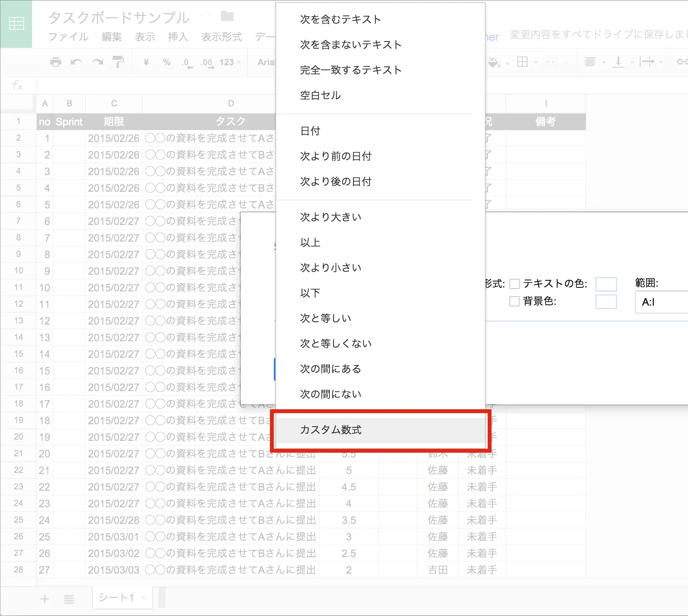Open the all sheets list icon
The image size is (688, 616).
69,599
